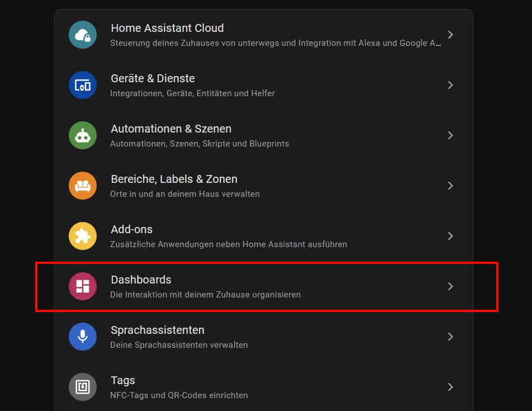Click the chevron next to Geräte & Dienste
This screenshot has width=532, height=411.
point(450,85)
